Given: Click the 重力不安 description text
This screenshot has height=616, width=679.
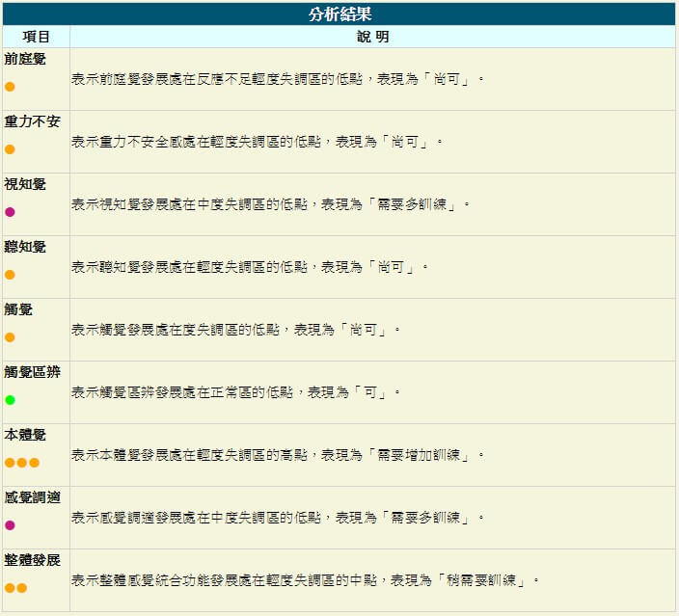Looking at the screenshot, I should (x=257, y=142).
